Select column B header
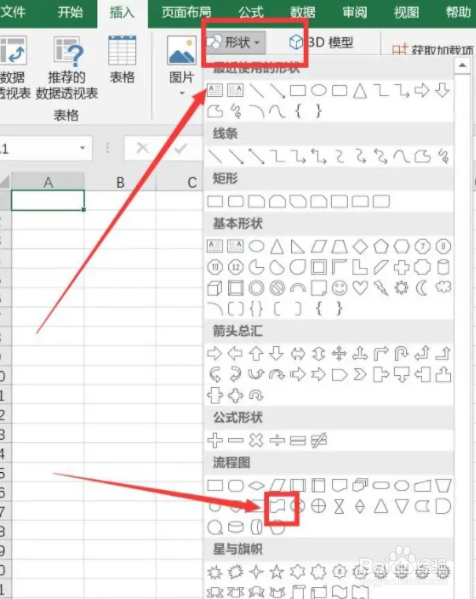 click(120, 182)
